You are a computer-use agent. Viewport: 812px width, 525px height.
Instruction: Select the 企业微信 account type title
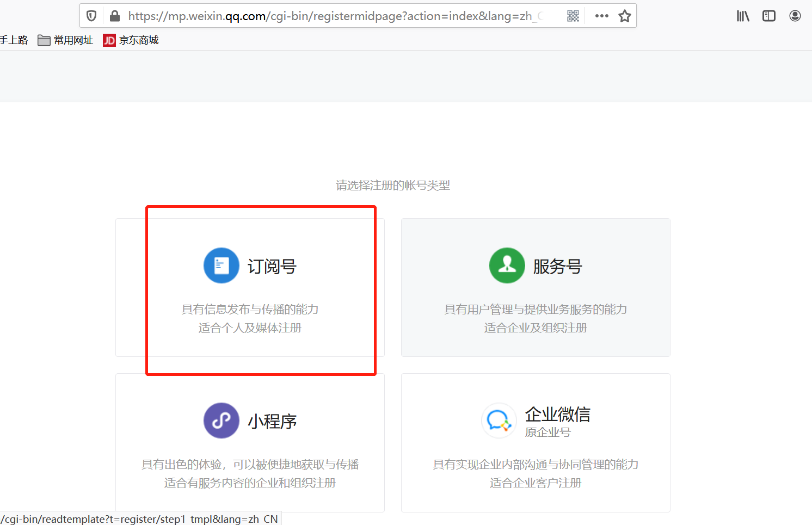click(558, 415)
